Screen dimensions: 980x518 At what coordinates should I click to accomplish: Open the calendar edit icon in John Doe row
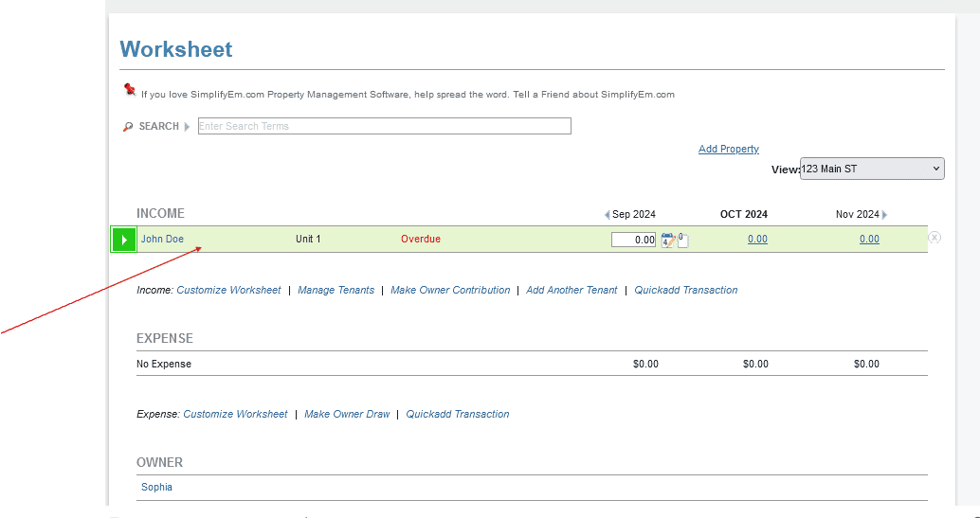(667, 240)
